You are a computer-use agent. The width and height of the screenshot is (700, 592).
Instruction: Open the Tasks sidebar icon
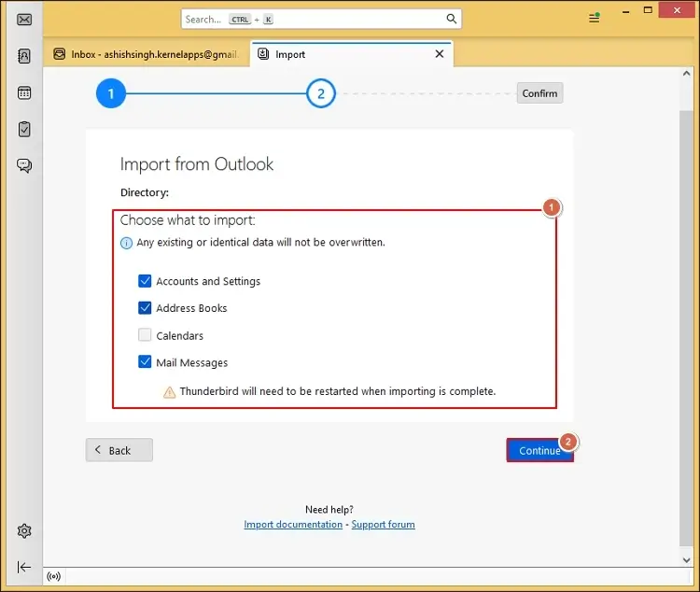24,129
